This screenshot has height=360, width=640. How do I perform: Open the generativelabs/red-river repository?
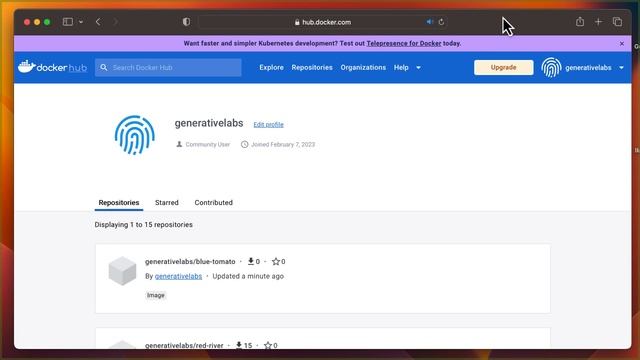(x=184, y=345)
